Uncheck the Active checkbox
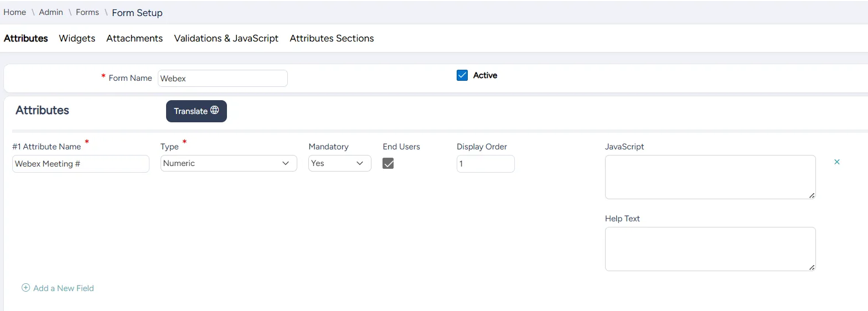Screen dimensions: 868x311 point(462,75)
